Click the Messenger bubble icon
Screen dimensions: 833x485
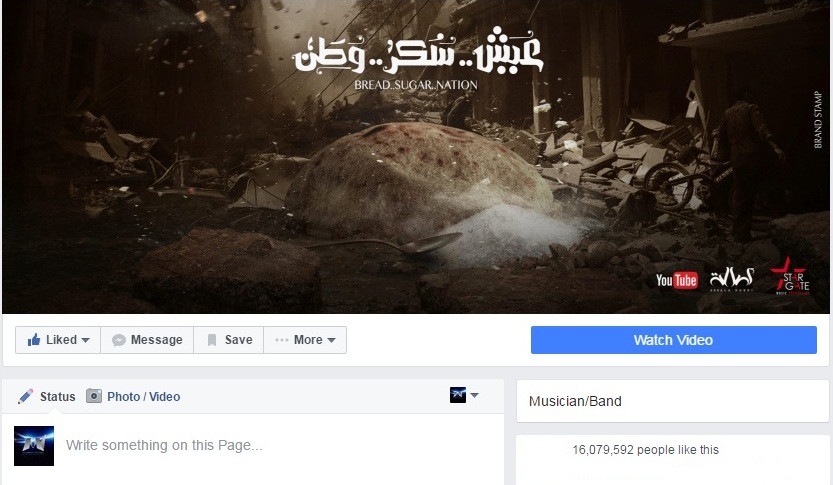tap(119, 340)
